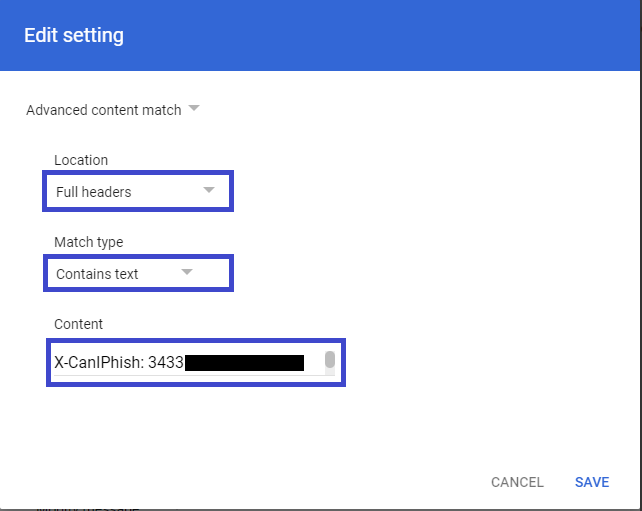Click the Edit setting dialog title
The height and width of the screenshot is (511, 642).
tap(74, 35)
